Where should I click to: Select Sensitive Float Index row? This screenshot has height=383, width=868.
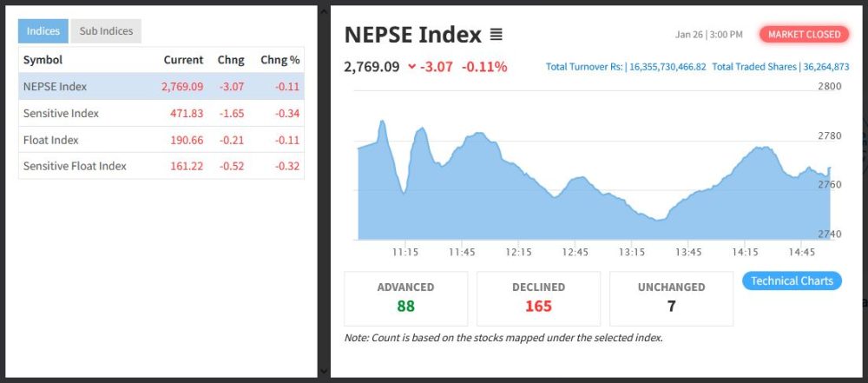pos(75,166)
